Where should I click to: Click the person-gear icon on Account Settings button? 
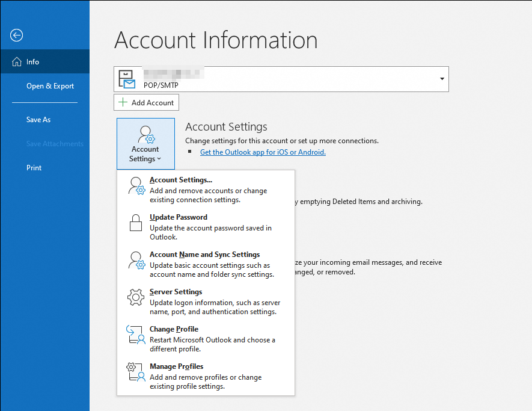tap(146, 134)
